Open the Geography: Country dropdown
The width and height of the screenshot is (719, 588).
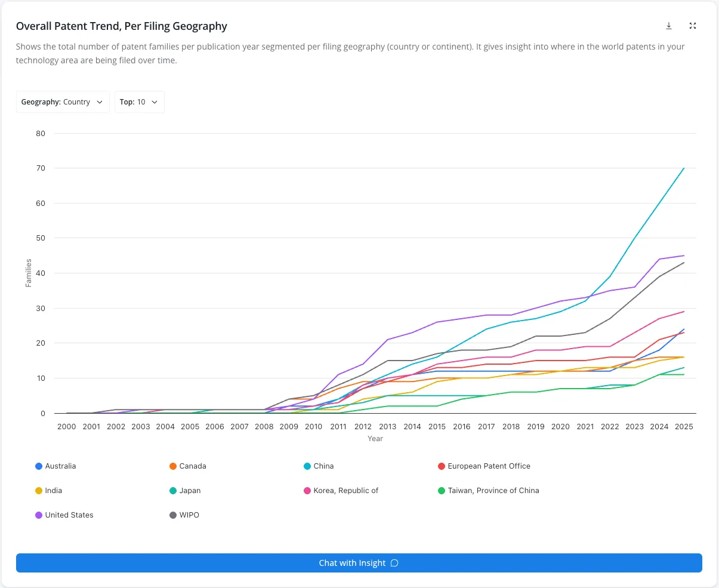(63, 102)
